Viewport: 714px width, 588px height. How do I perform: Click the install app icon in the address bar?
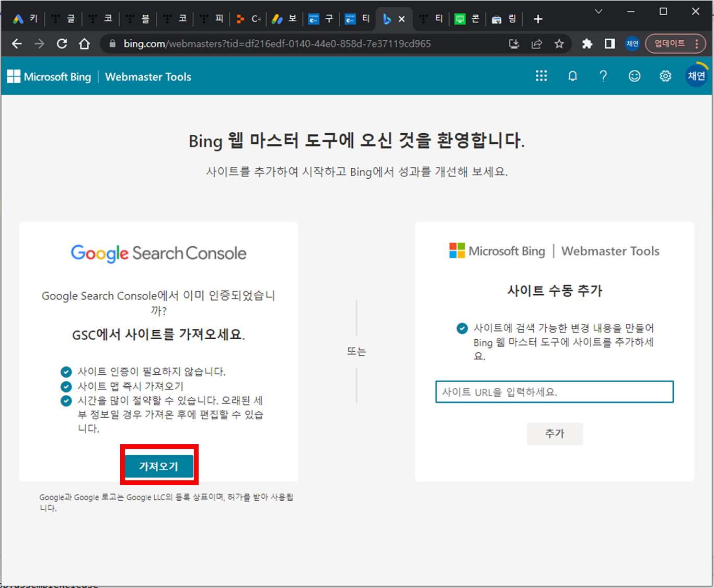coord(514,44)
